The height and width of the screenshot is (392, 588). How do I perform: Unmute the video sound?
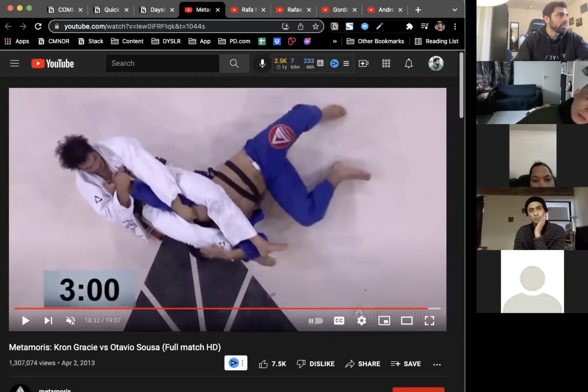click(71, 321)
